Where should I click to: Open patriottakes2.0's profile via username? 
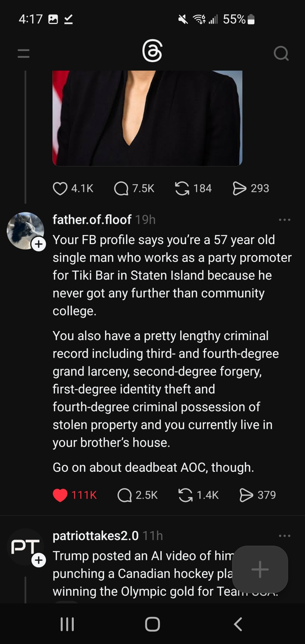[95, 536]
